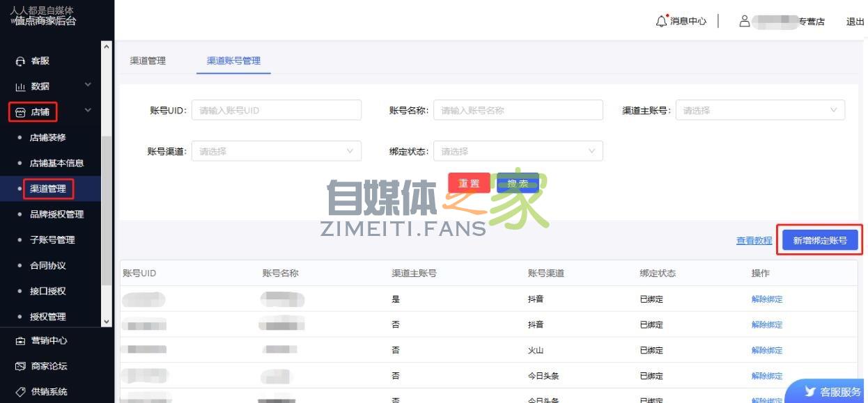Open the 账号渠道 dropdown
The height and width of the screenshot is (403, 868).
pyautogui.click(x=276, y=151)
